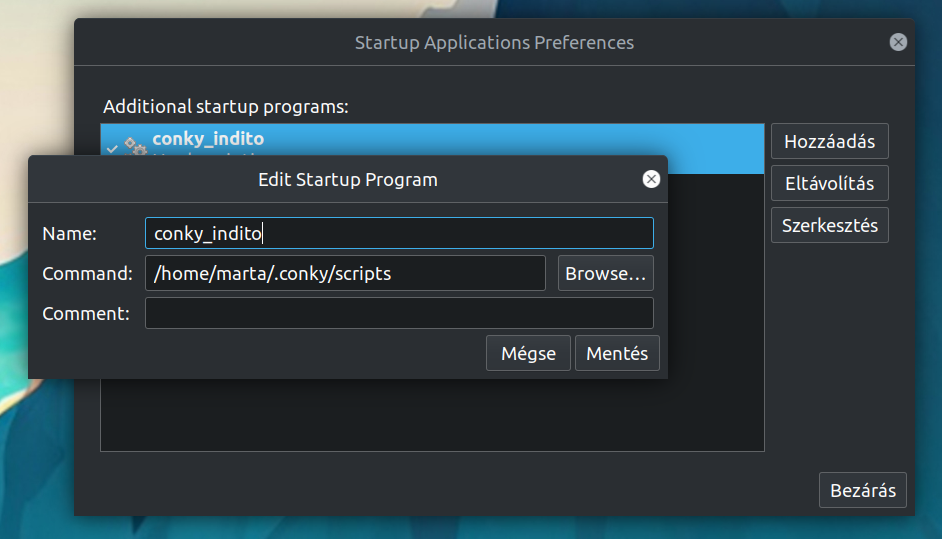Click the empty area of the startup list

(432, 415)
